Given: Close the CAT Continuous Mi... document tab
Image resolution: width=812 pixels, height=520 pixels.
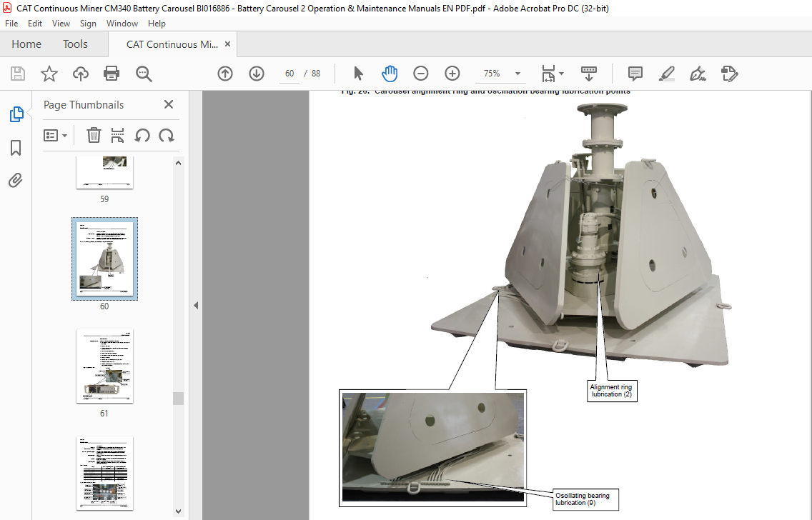Looking at the screenshot, I should pos(227,44).
